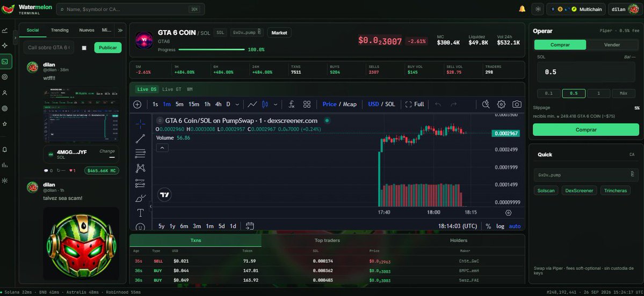644x296 pixels.
Task: Switch to the Trending tab
Action: click(60, 31)
